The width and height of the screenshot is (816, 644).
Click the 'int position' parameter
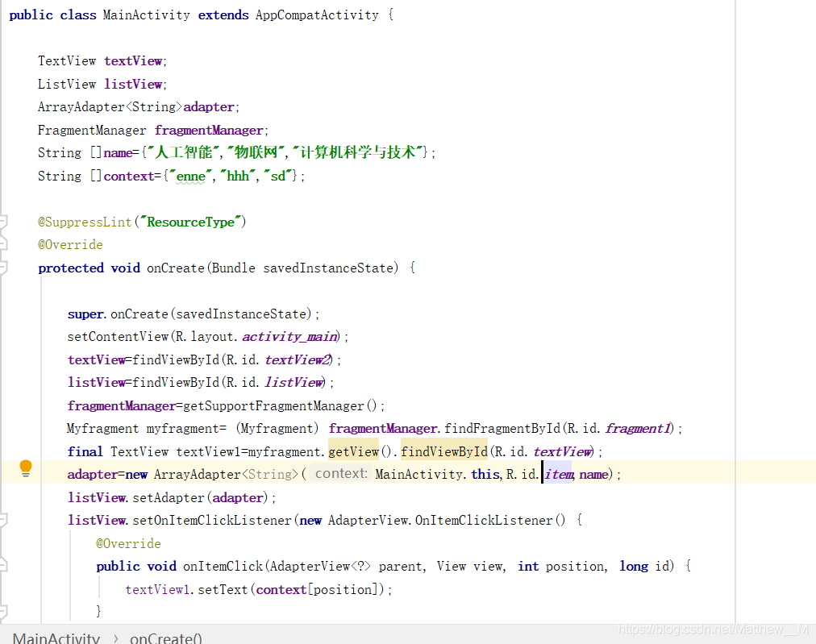561,566
